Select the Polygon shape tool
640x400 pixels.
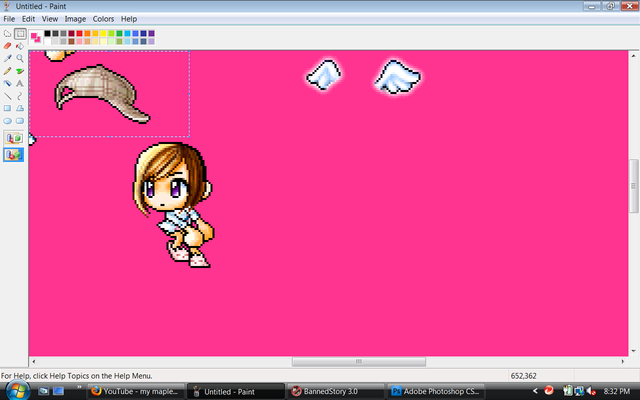click(20, 108)
